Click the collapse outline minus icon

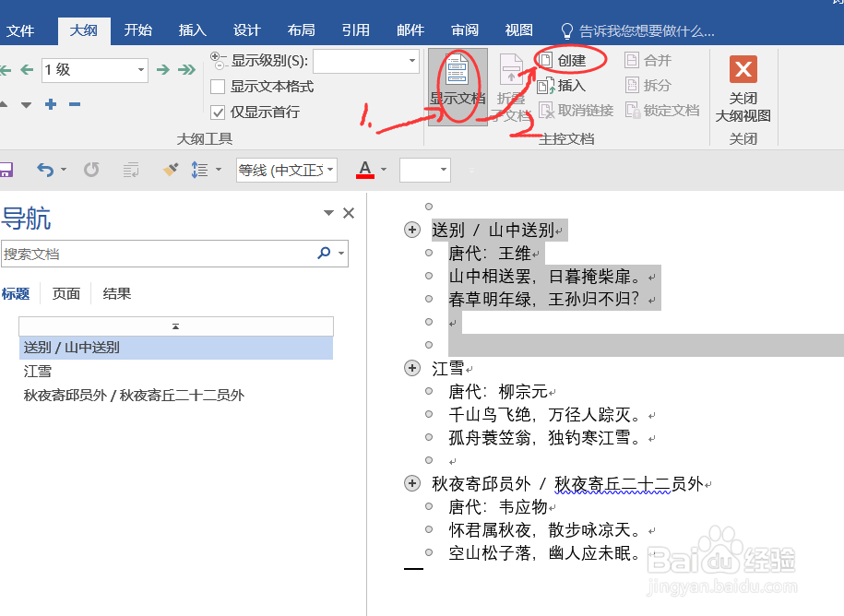tap(75, 103)
